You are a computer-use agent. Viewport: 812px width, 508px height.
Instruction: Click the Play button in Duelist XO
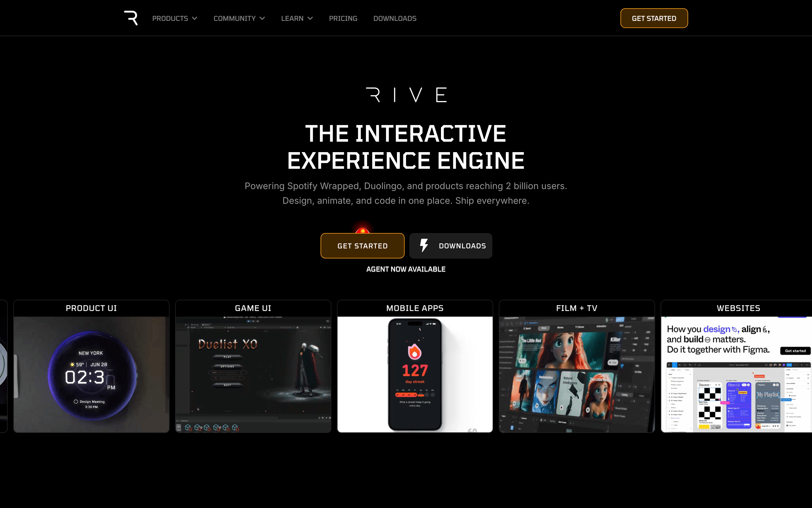[228, 357]
